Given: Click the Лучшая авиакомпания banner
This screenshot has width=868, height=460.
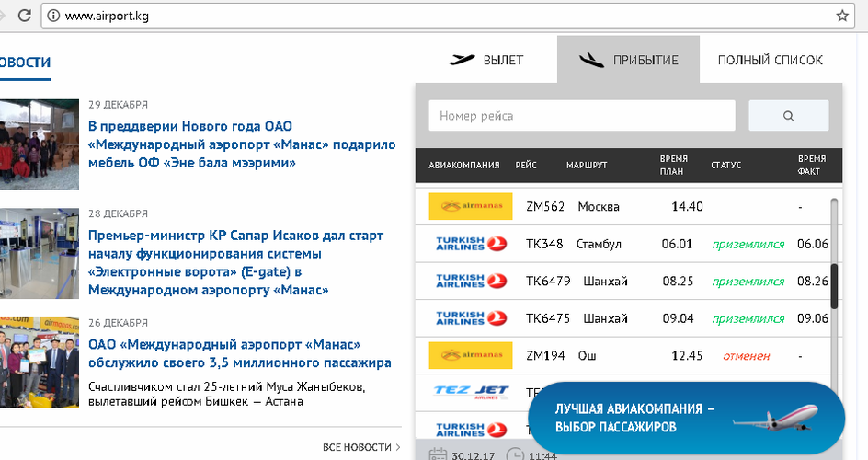Looking at the screenshot, I should (686, 418).
